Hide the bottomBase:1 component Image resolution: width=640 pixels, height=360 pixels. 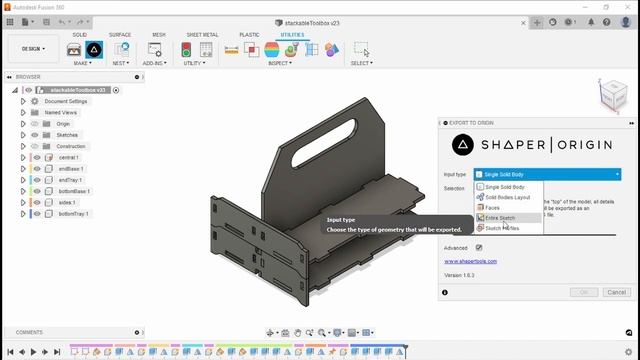[x=37, y=191]
